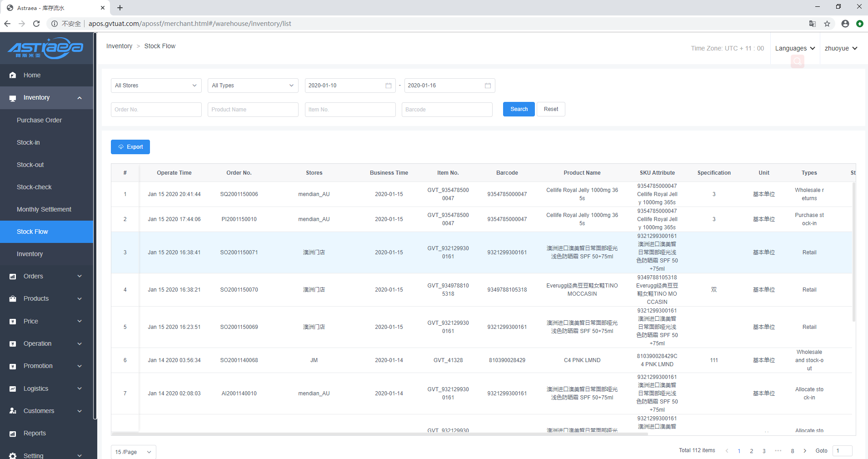Viewport: 868px width, 459px height.
Task: Expand the Languages dropdown
Action: 795,48
